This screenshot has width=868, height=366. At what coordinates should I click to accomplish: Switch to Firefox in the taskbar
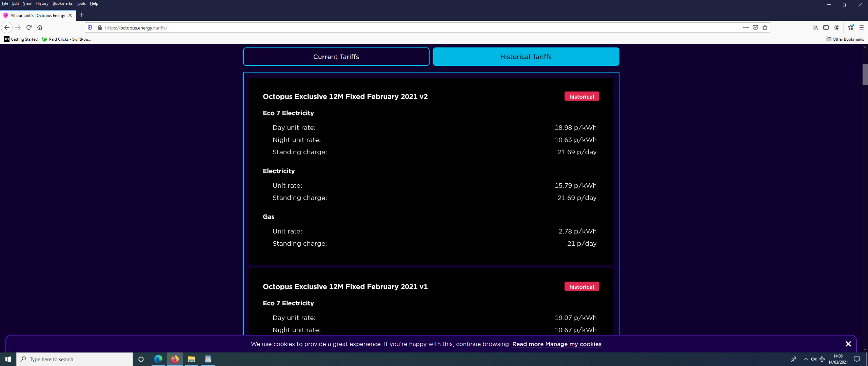pos(175,359)
